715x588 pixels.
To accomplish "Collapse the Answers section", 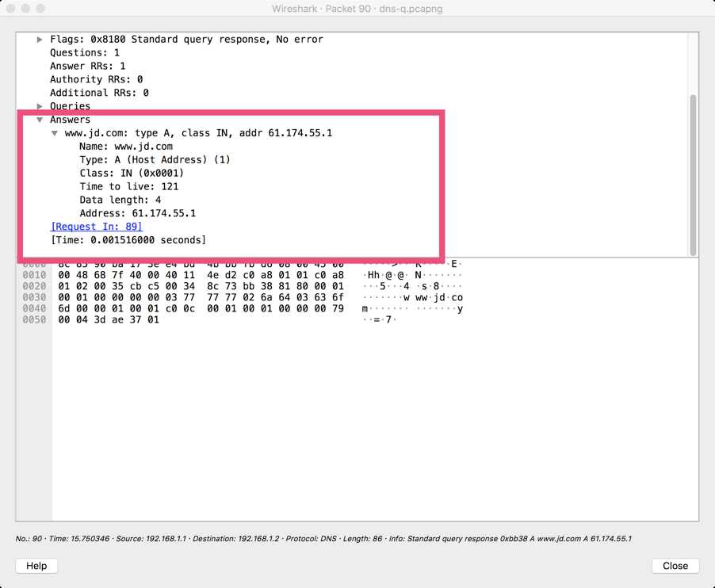I will pos(40,120).
